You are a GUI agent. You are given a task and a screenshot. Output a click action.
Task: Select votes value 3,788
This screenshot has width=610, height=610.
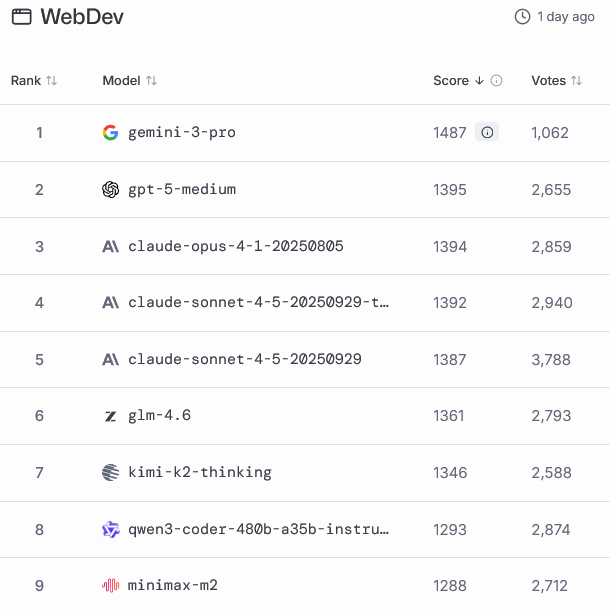551,360
